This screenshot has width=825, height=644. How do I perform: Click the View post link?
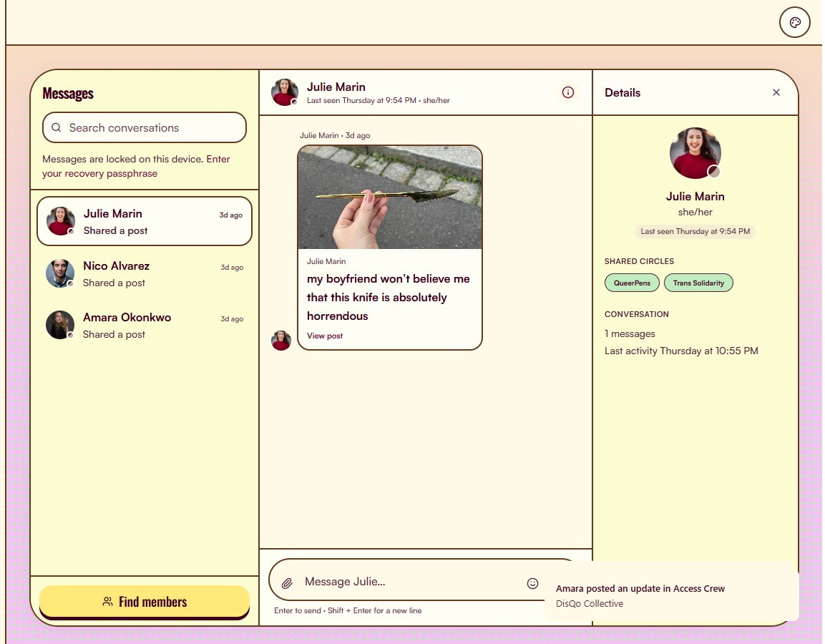325,336
